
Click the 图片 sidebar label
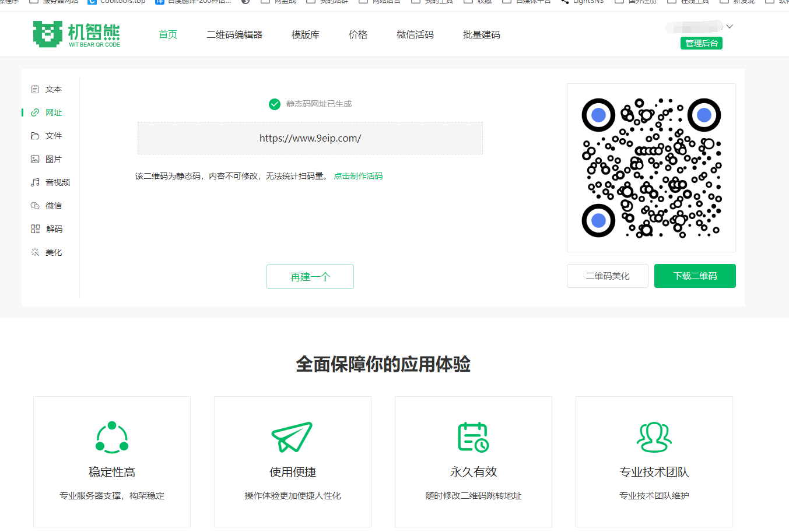54,159
